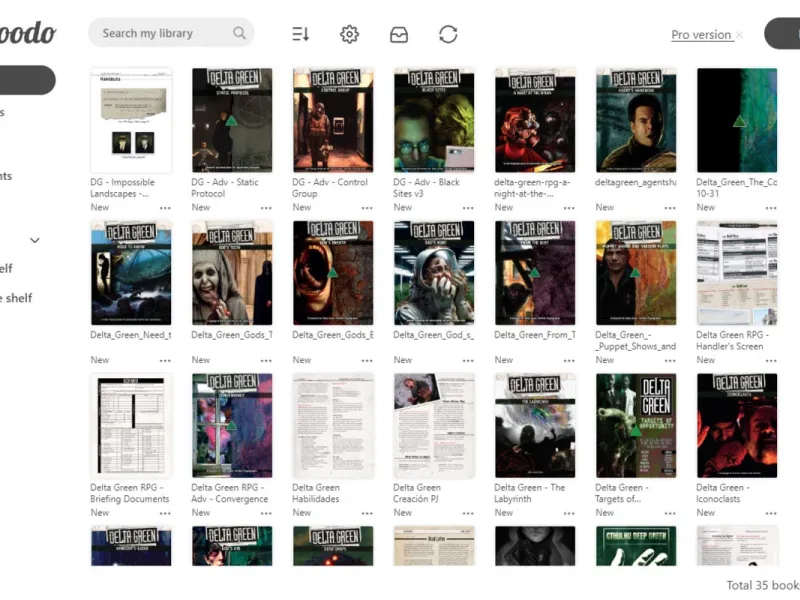Open more options for Delta Green Habilidades
Image resolution: width=800 pixels, height=600 pixels.
(x=367, y=513)
